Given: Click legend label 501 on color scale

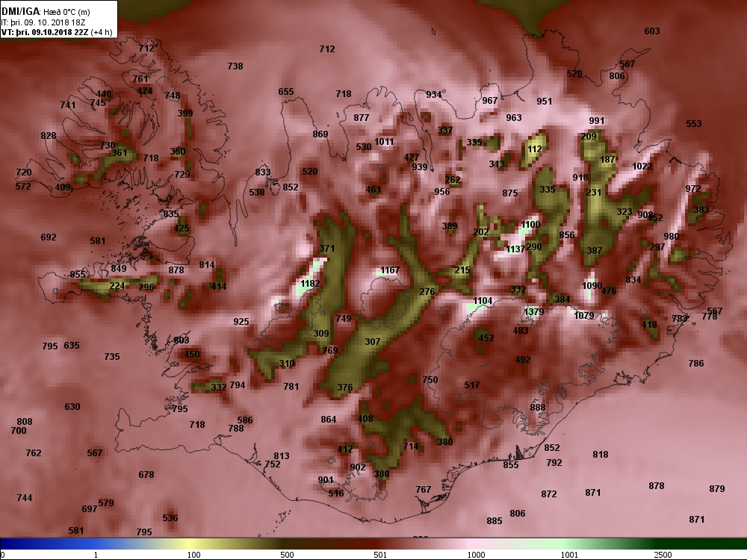Looking at the screenshot, I should point(381,555).
